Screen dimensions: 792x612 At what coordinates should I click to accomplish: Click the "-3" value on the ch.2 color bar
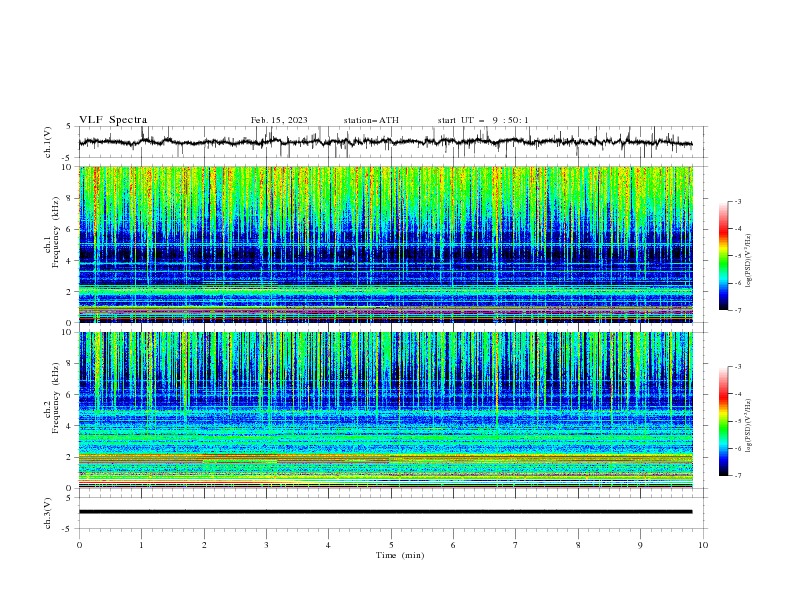click(738, 367)
